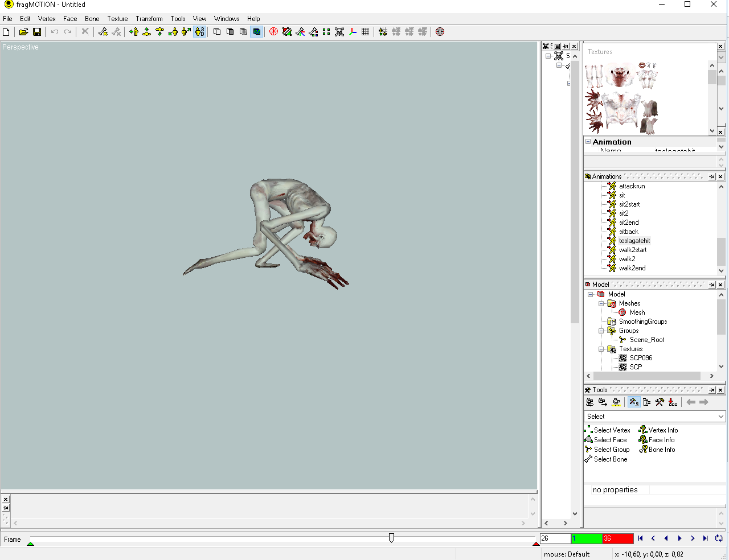
Task: Pin the Animations panel
Action: [x=712, y=176]
